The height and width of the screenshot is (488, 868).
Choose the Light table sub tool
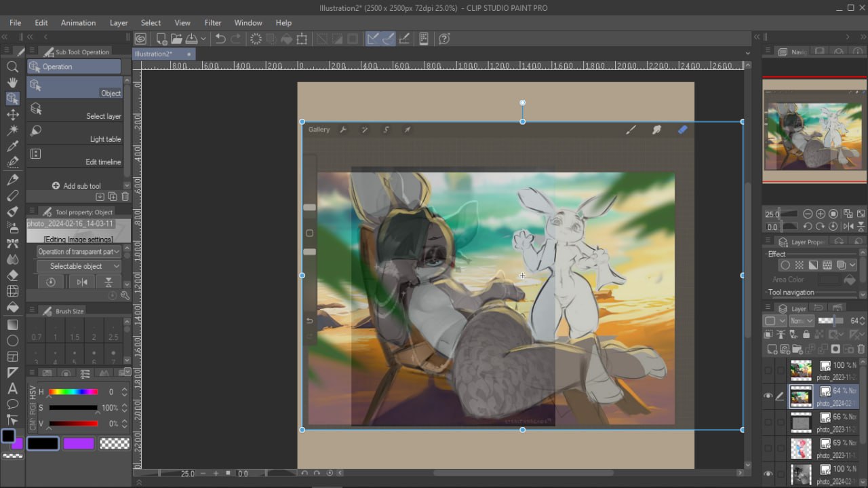point(75,132)
